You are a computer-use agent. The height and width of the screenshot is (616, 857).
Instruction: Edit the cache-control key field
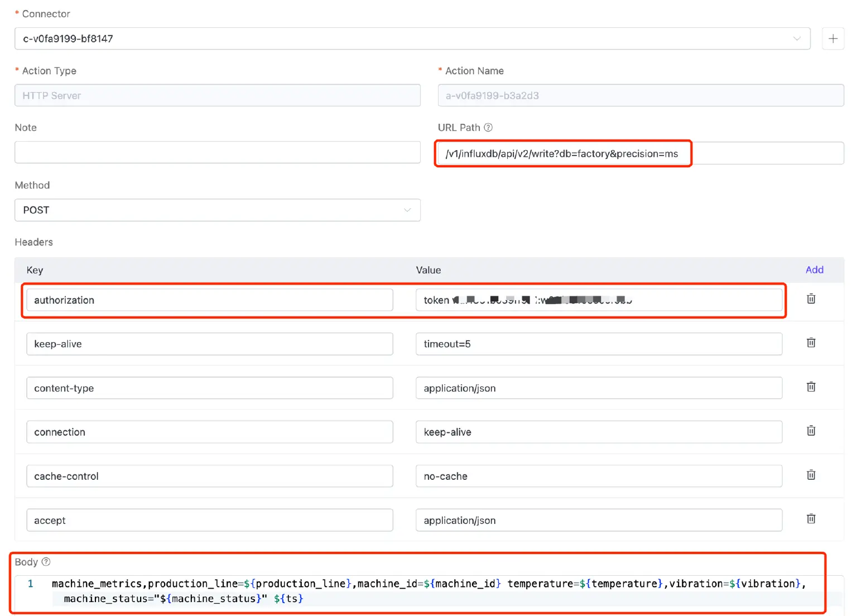coord(209,477)
